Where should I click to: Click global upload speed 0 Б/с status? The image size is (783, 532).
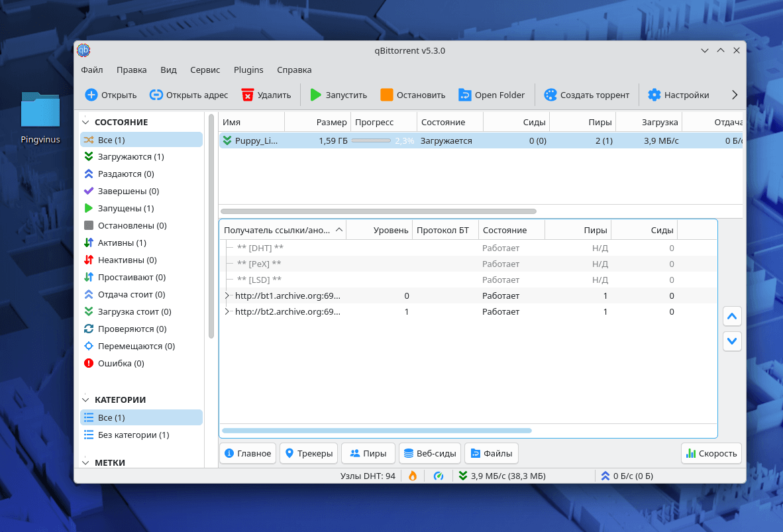coord(627,476)
